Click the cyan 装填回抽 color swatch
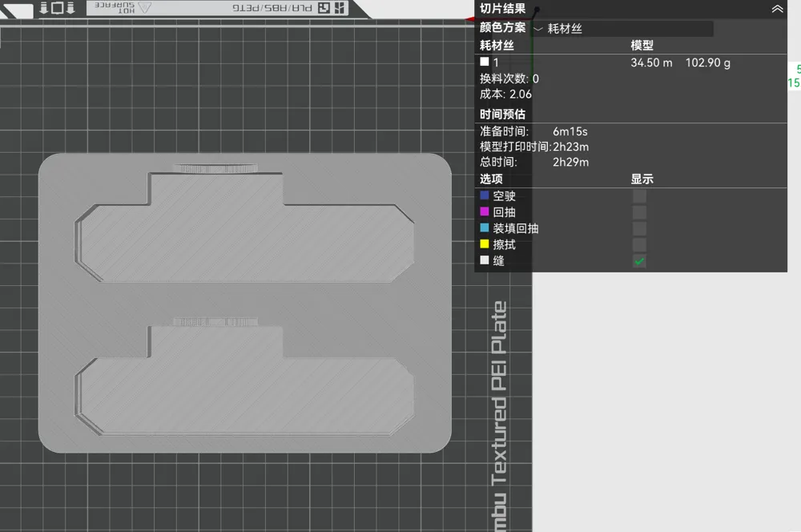Image resolution: width=801 pixels, height=532 pixels. (x=485, y=228)
